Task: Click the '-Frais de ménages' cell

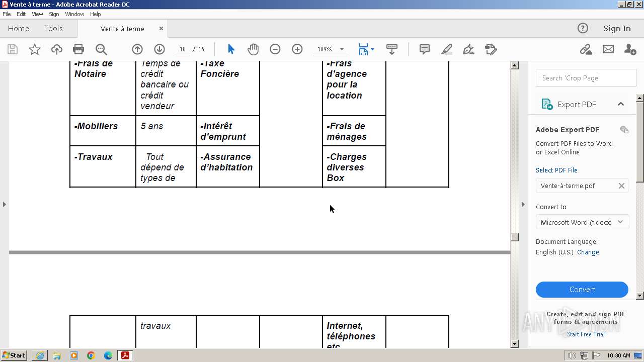Action: point(354,131)
